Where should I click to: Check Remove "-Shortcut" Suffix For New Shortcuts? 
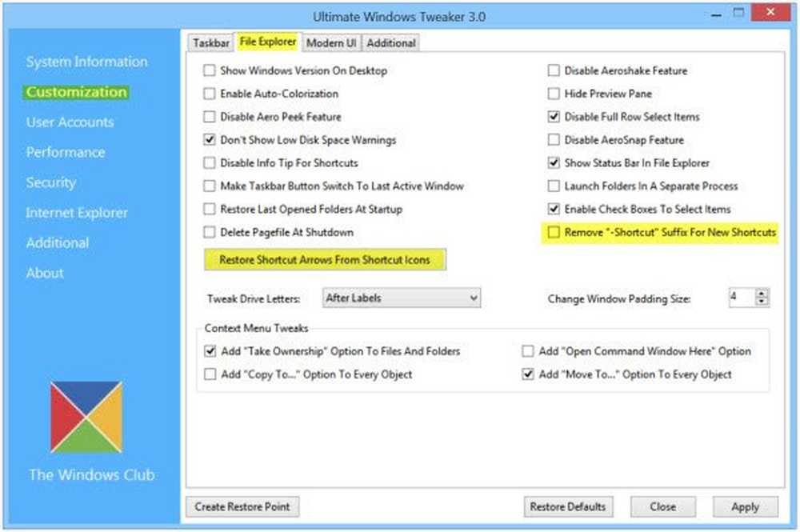[x=554, y=232]
